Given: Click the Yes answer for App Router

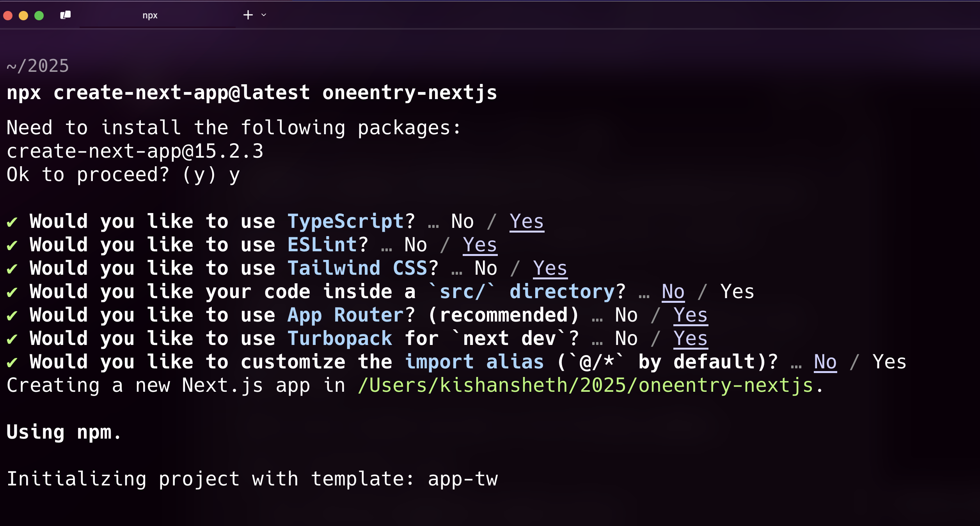Looking at the screenshot, I should (691, 315).
